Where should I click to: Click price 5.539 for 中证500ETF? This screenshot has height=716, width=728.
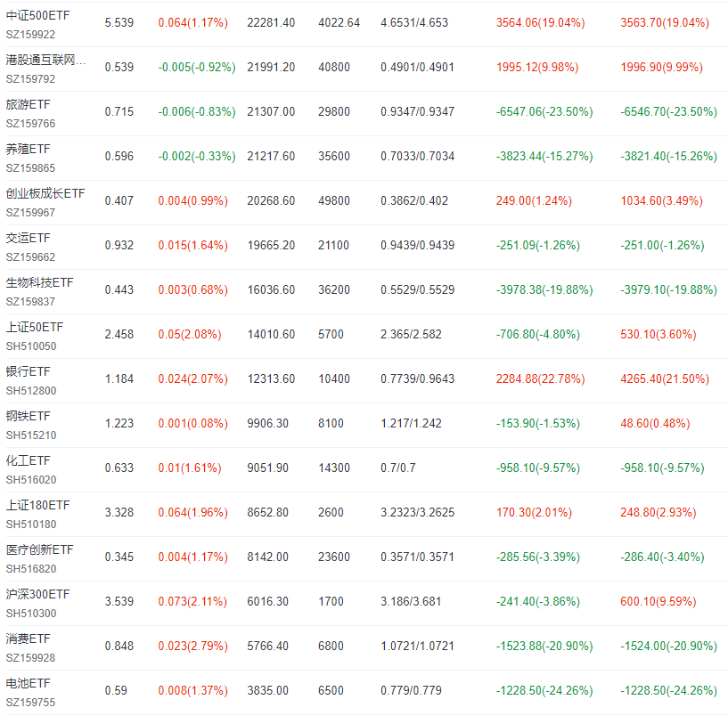pyautogui.click(x=119, y=23)
